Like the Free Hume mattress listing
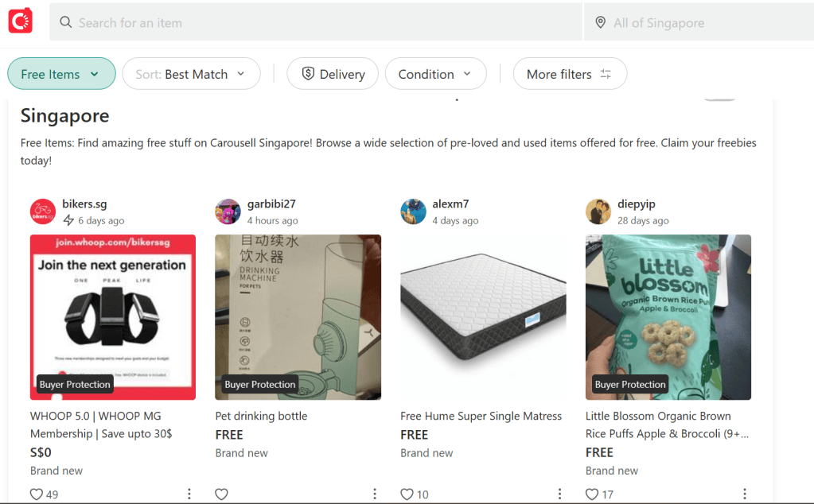This screenshot has height=504, width=814. click(407, 494)
